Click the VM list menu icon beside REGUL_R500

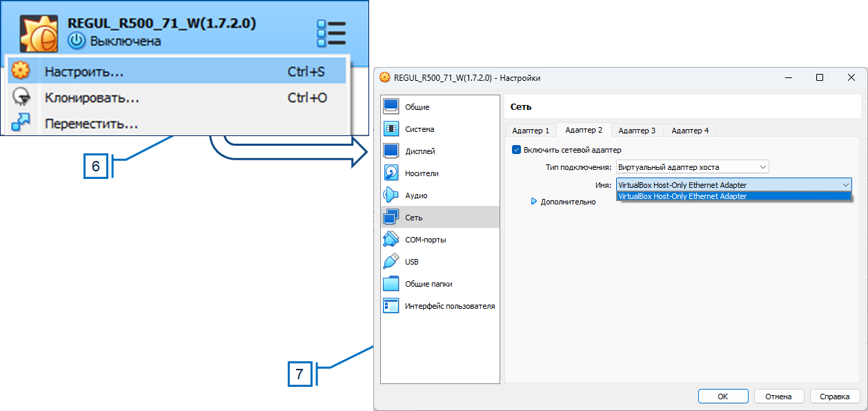tap(331, 33)
